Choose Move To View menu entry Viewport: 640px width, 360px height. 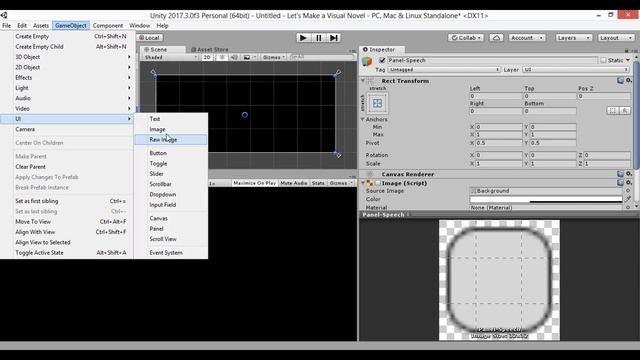tap(67, 222)
